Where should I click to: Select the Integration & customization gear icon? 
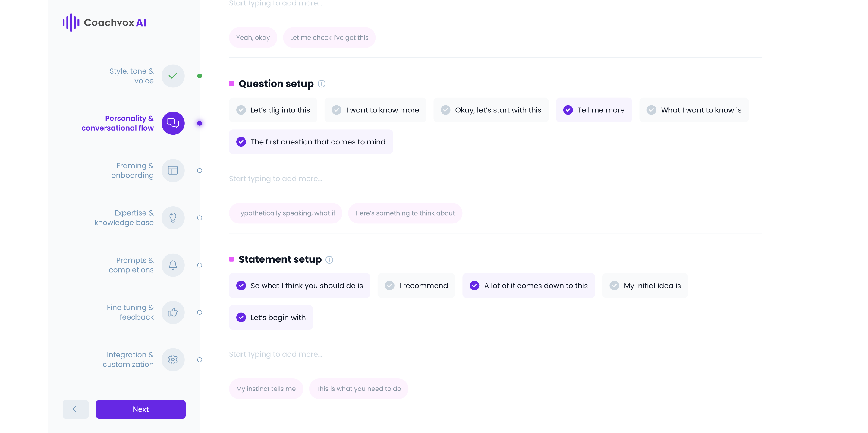tap(173, 359)
